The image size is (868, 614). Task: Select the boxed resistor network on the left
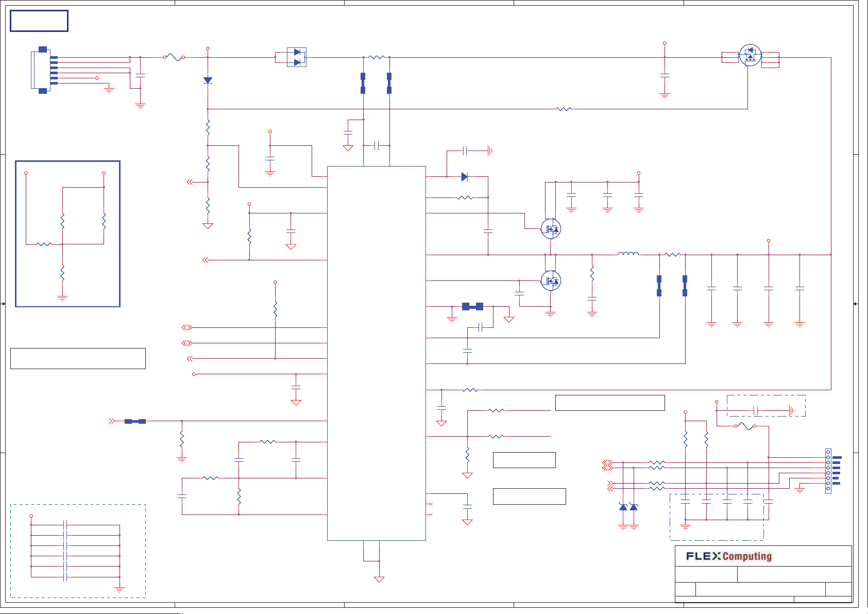click(67, 234)
